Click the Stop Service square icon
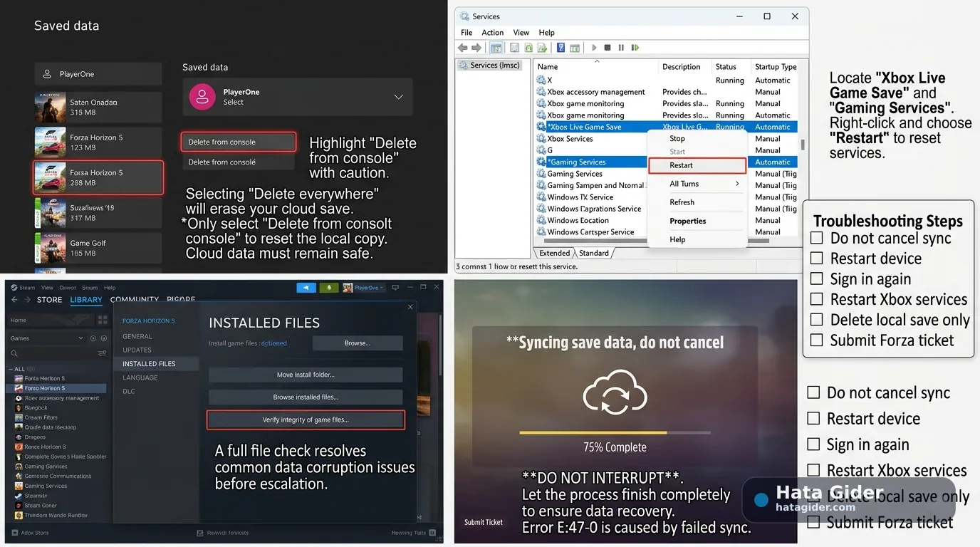This screenshot has width=980, height=547. pyautogui.click(x=608, y=48)
